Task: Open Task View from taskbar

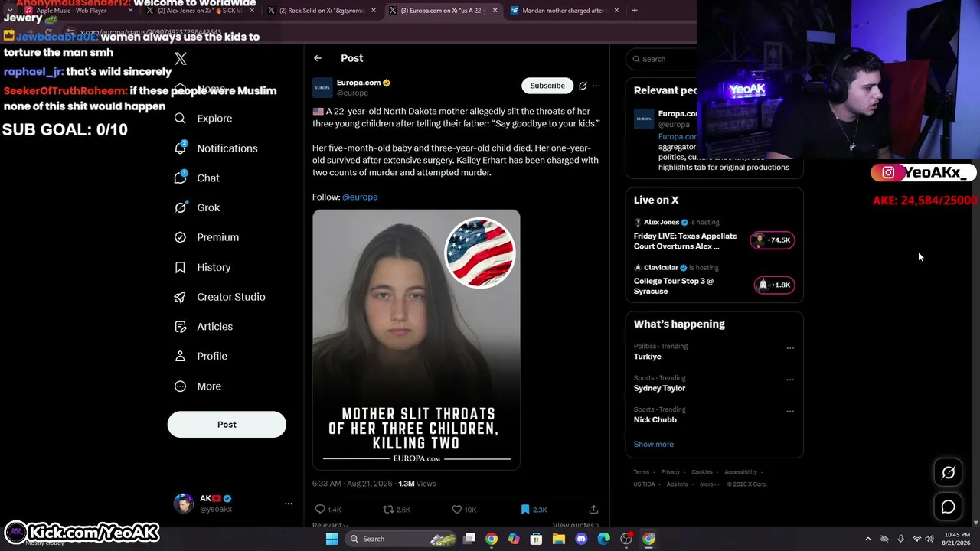Action: click(469, 539)
